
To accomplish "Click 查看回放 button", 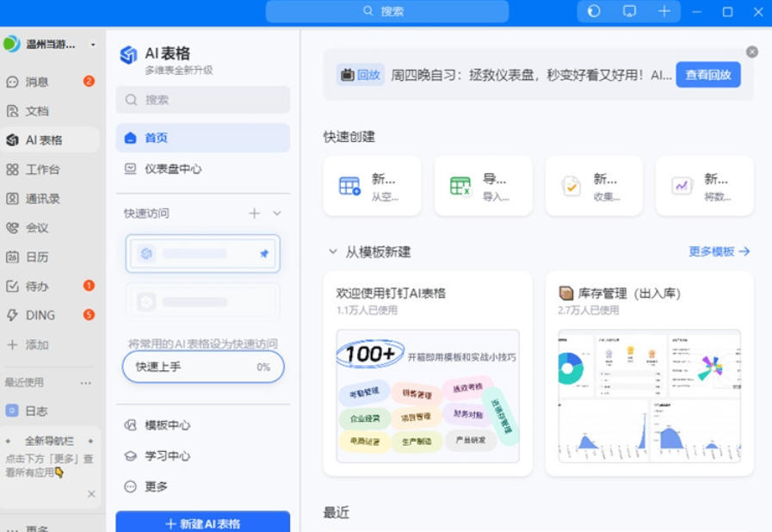I will (708, 75).
